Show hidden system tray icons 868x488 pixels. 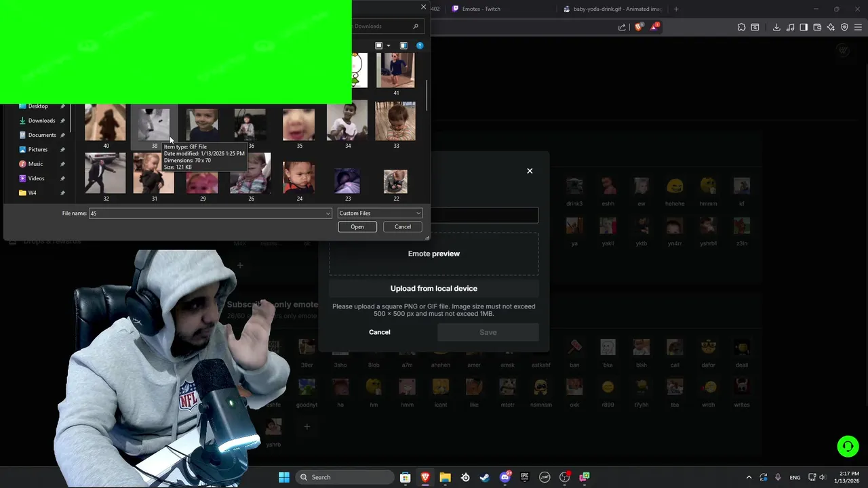pyautogui.click(x=749, y=477)
